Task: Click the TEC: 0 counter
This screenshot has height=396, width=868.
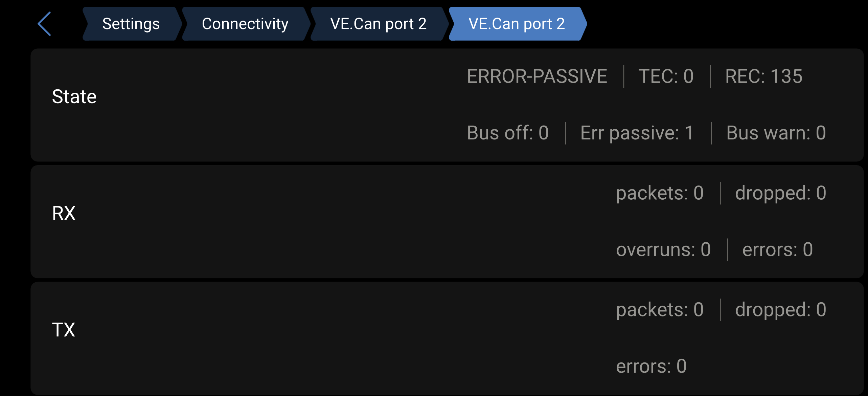Action: point(666,76)
